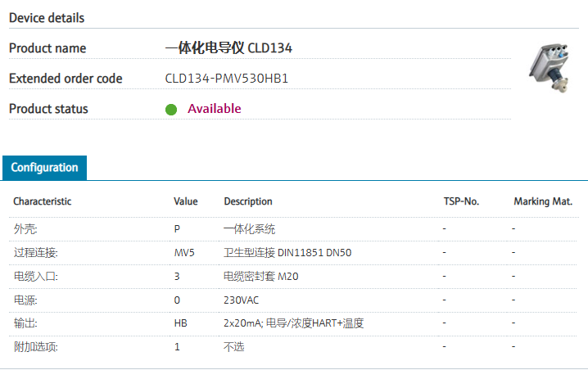Click the Value column header
The height and width of the screenshot is (370, 588).
pos(186,201)
